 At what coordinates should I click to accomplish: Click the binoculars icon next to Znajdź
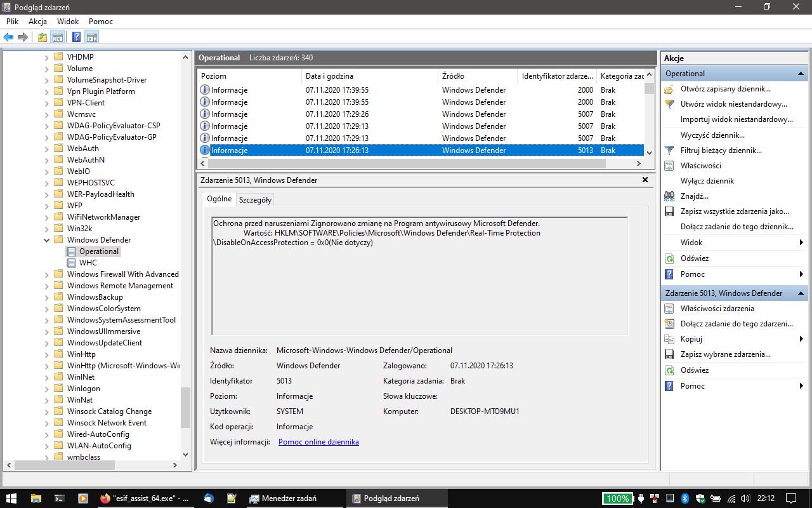tap(669, 196)
